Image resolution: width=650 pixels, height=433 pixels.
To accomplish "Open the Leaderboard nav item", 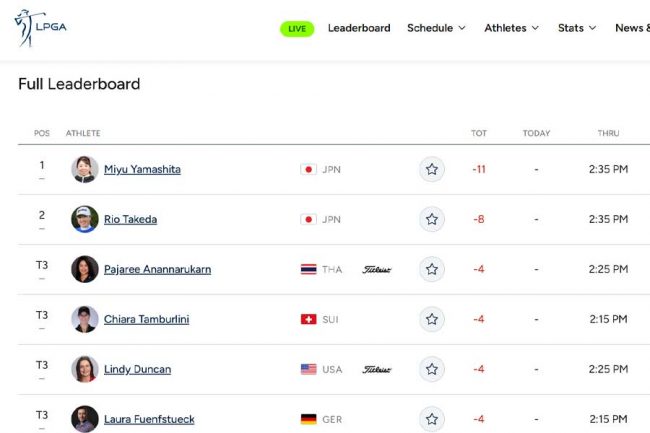I will [x=359, y=28].
